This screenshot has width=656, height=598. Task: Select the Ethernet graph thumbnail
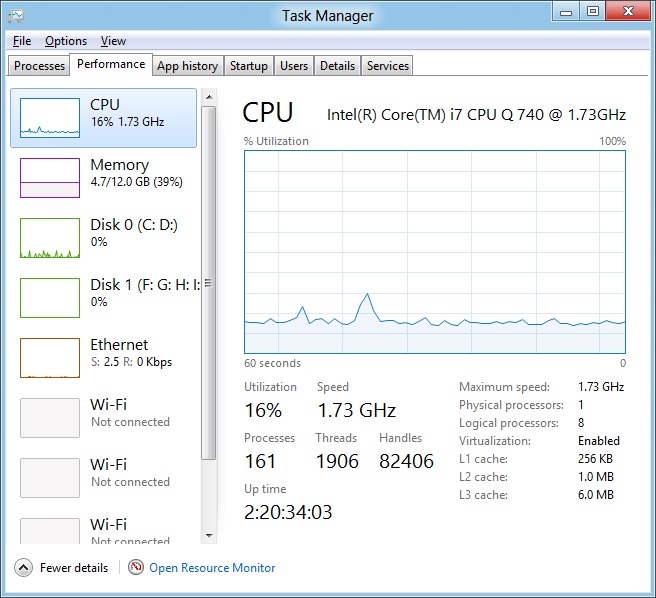[x=50, y=358]
